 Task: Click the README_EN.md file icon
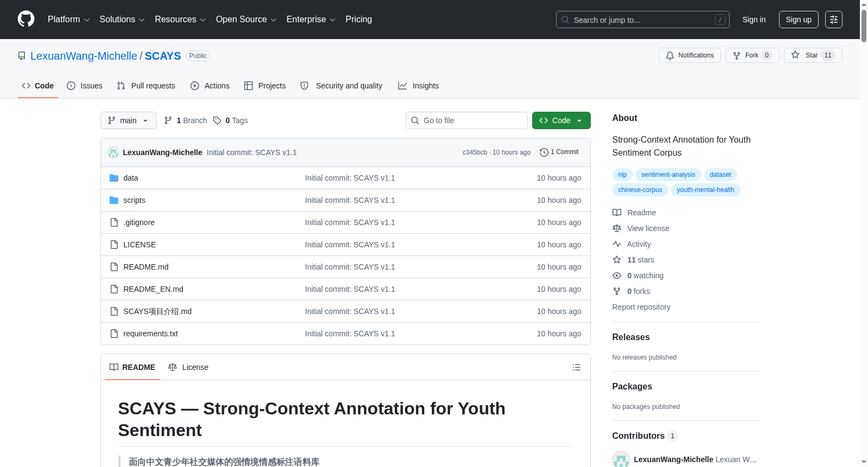(x=114, y=289)
